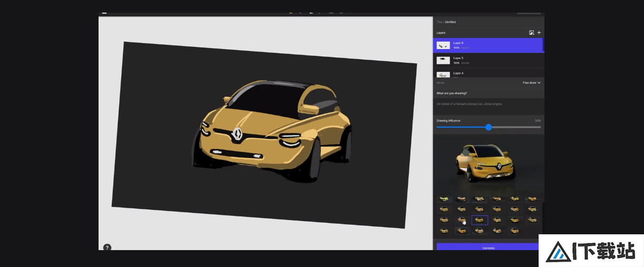
Task: Select last thumbnail in third results row
Action: 532,220
